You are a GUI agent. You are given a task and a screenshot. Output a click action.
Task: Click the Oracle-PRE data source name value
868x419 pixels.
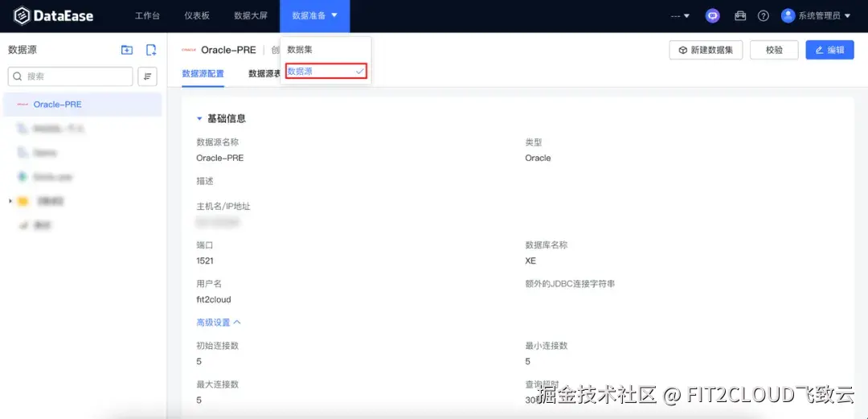pos(219,158)
